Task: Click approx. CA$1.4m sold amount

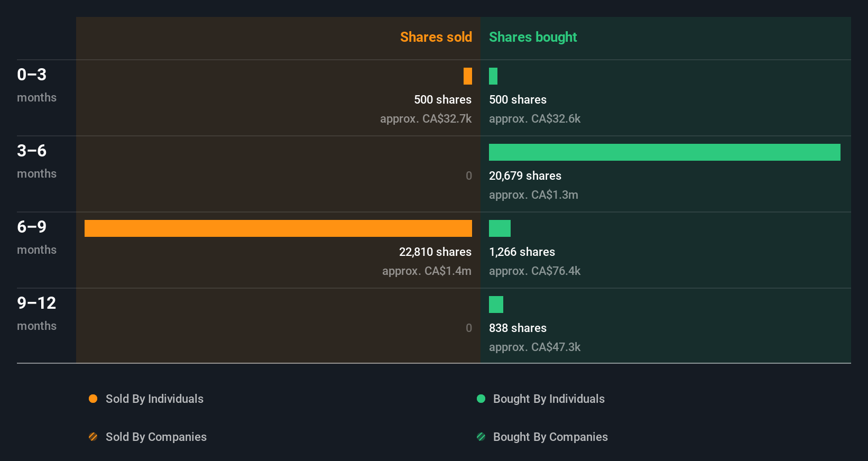Action: (x=427, y=271)
